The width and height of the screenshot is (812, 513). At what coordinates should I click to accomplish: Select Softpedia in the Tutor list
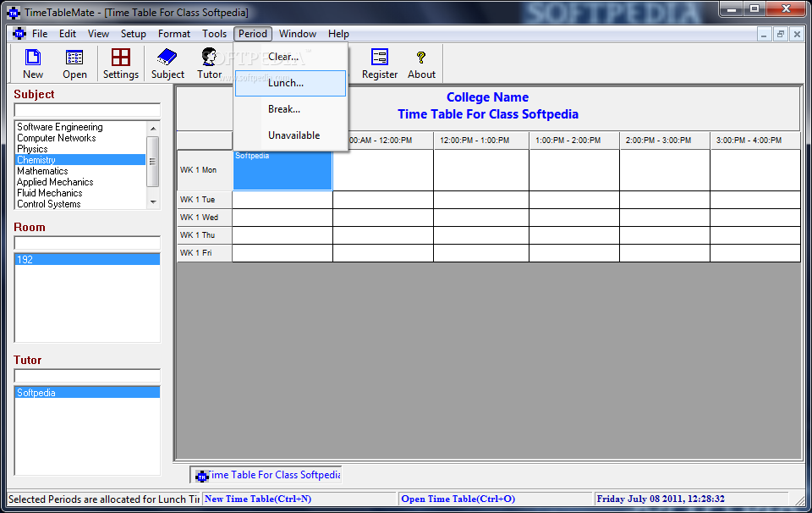click(87, 393)
